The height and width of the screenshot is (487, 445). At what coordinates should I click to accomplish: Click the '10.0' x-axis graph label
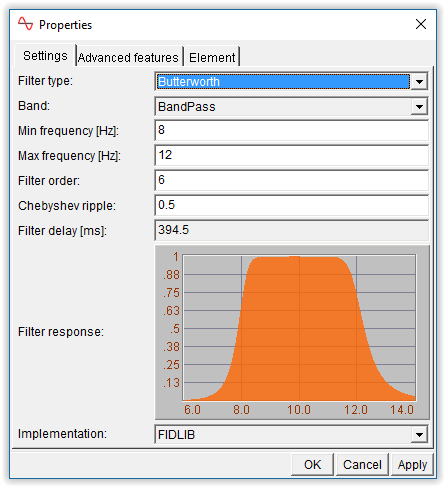(x=299, y=410)
